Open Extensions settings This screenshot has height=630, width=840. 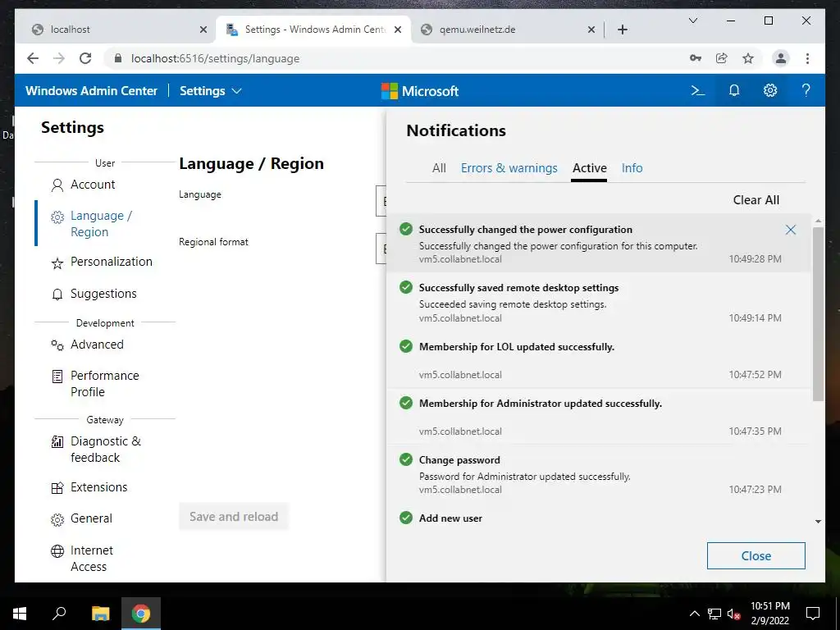pyautogui.click(x=99, y=487)
